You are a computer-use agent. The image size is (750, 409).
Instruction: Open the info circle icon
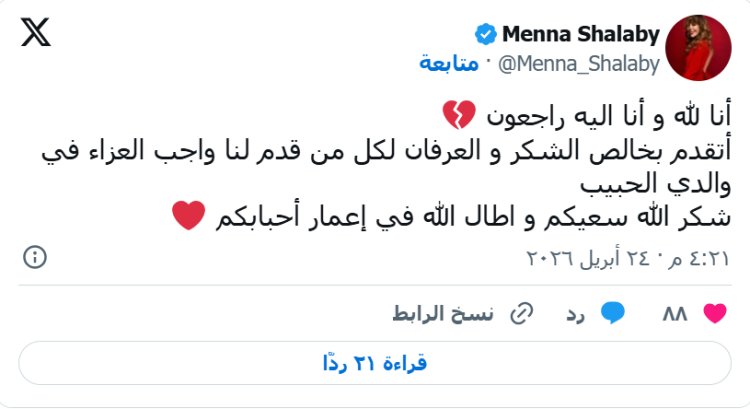click(35, 257)
